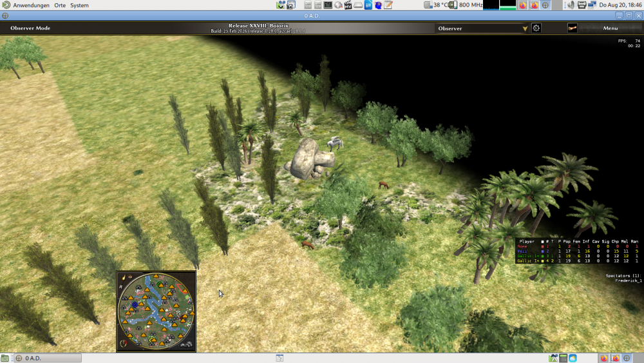Click the volume speaker tray icon
Screen dimensions: 644x363
(x=571, y=5)
